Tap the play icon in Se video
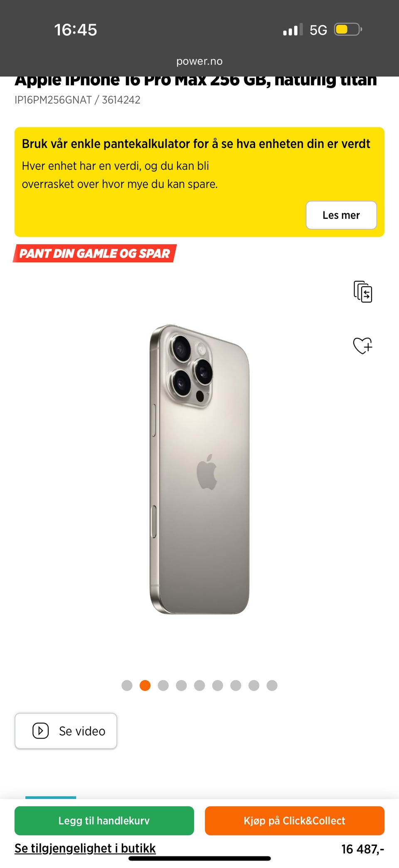Screen dimensions: 399x868 (41, 731)
